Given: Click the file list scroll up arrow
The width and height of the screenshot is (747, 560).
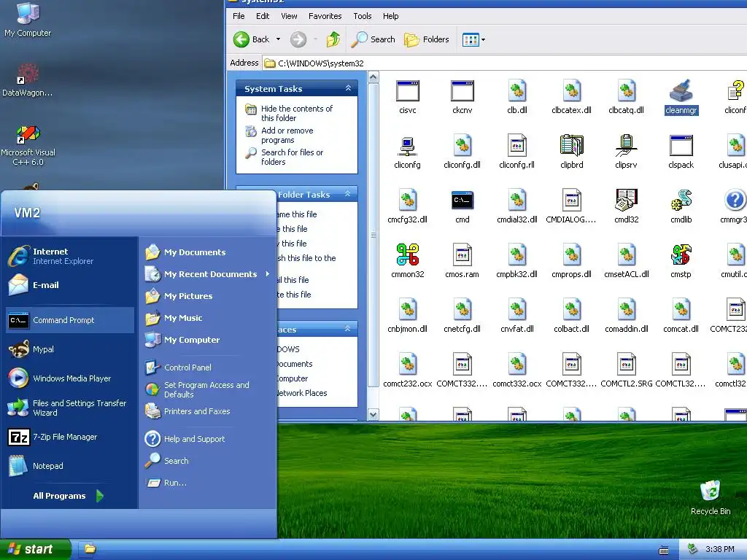Looking at the screenshot, I should point(373,77).
